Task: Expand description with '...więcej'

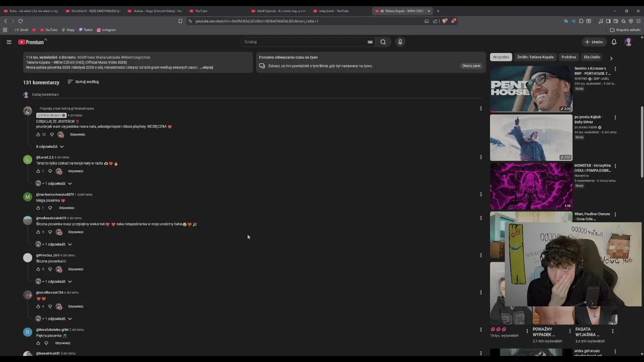Action: click(x=206, y=67)
